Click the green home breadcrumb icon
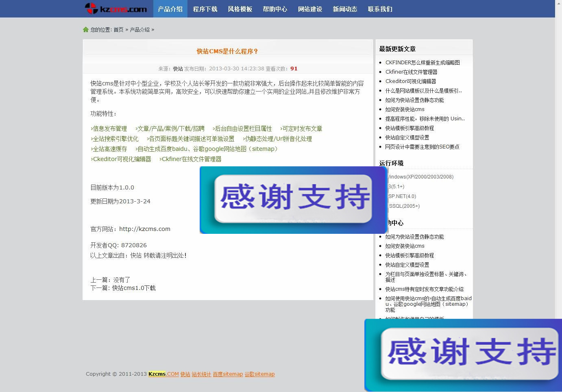 click(x=85, y=29)
